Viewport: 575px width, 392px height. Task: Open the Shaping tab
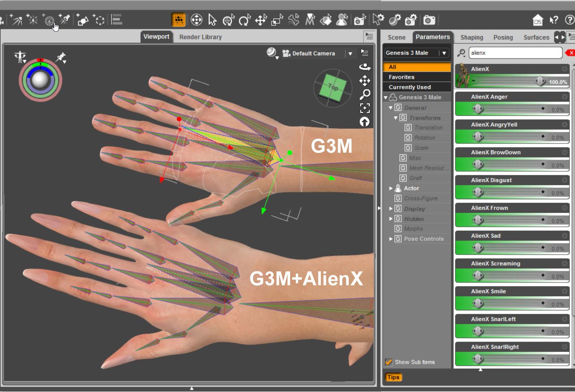pyautogui.click(x=472, y=37)
